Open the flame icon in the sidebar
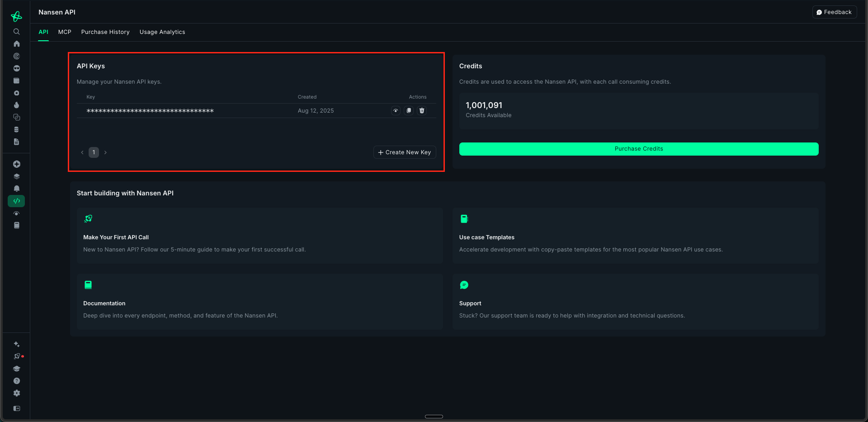This screenshot has height=422, width=868. point(17,105)
